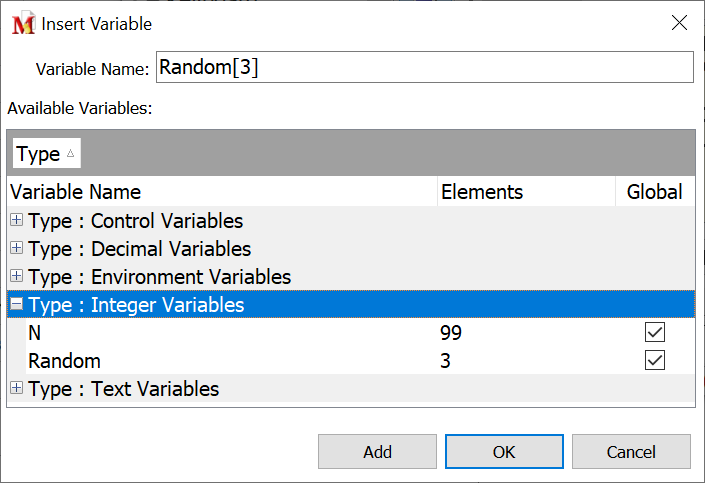Viewport: 705px width, 483px height.
Task: Click the Macro Express M icon
Action: [23, 24]
